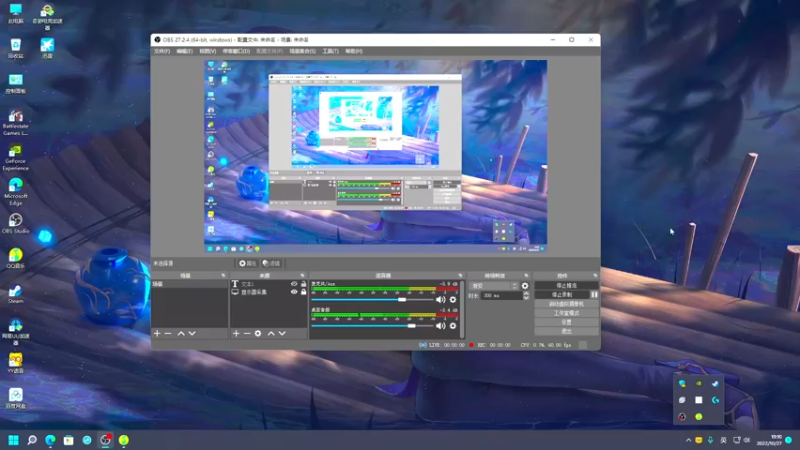This screenshot has height=450, width=800.
Task: Click the transition duration 300 ms field
Action: pyautogui.click(x=502, y=295)
